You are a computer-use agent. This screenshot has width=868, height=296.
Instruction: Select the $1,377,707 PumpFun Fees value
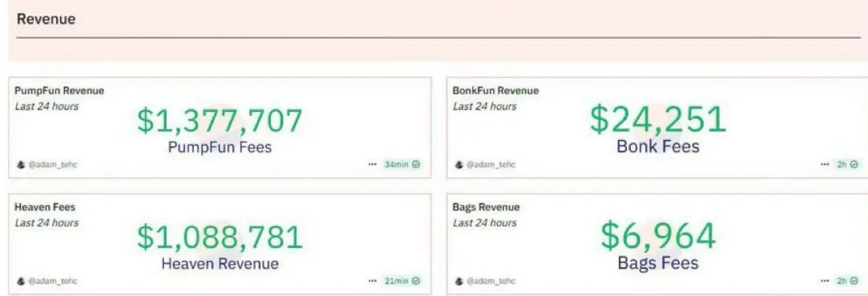click(x=220, y=120)
